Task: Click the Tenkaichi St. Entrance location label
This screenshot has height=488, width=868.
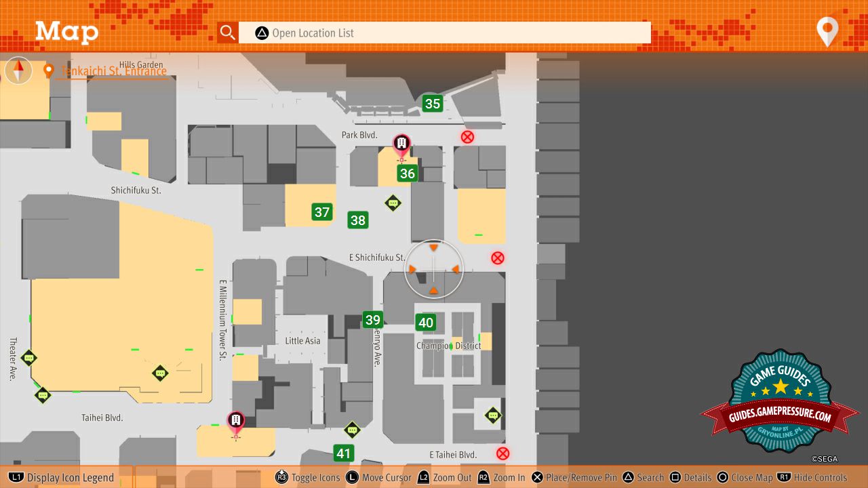Action: [x=113, y=71]
